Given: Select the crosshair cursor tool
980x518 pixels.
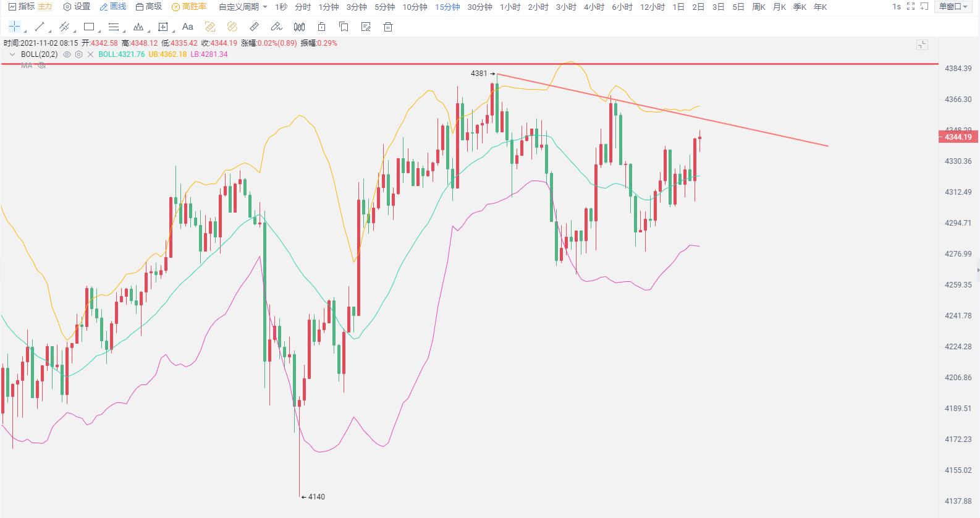Looking at the screenshot, I should pyautogui.click(x=14, y=27).
